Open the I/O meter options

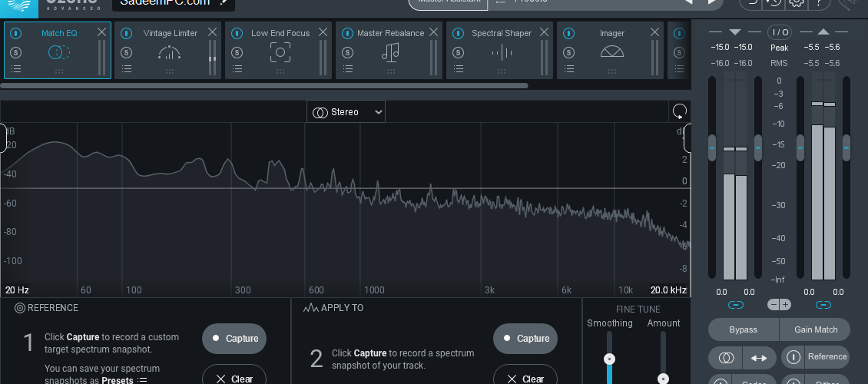pyautogui.click(x=780, y=32)
